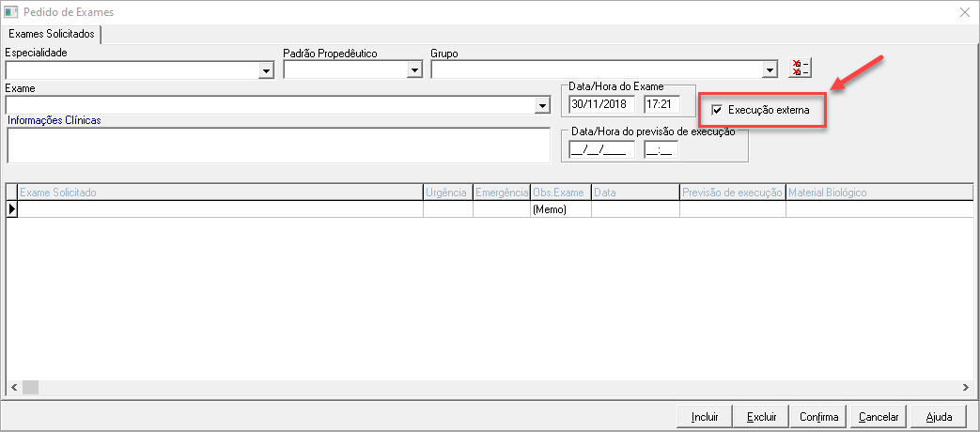The width and height of the screenshot is (980, 432).
Task: Expand the Padrão Propedêutico dropdown
Action: (x=415, y=71)
